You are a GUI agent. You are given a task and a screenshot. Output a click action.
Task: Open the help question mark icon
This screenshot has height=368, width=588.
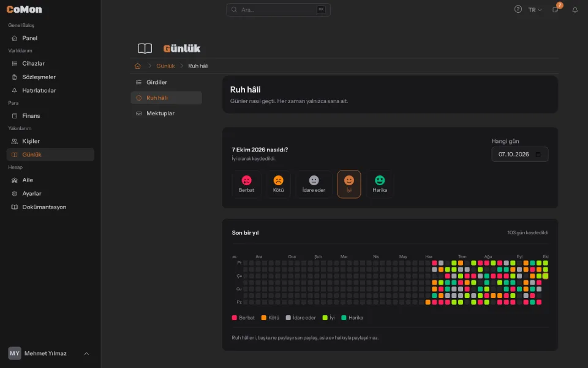coord(518,9)
